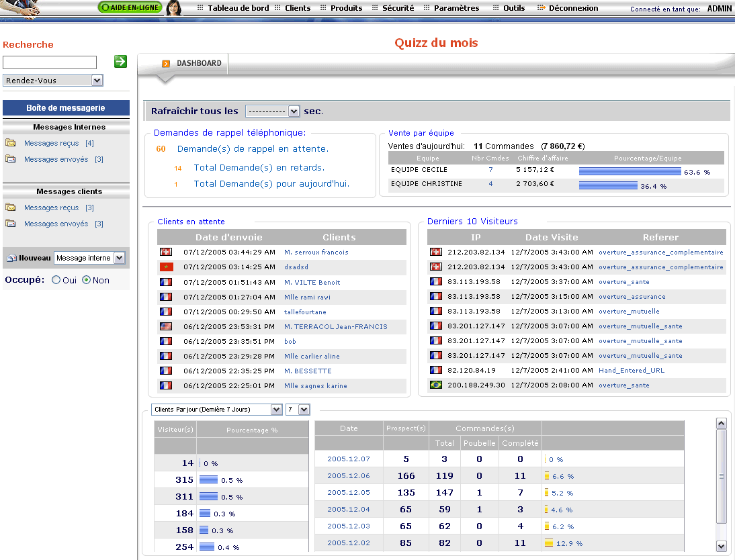Click folder icon beside internal Messages envoyés

(x=11, y=159)
